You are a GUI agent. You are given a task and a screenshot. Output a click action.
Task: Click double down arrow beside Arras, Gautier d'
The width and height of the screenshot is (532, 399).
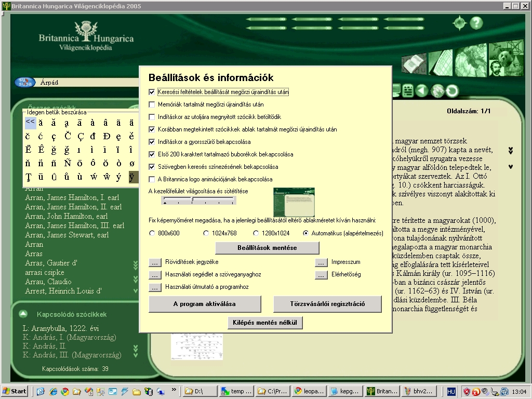click(136, 265)
